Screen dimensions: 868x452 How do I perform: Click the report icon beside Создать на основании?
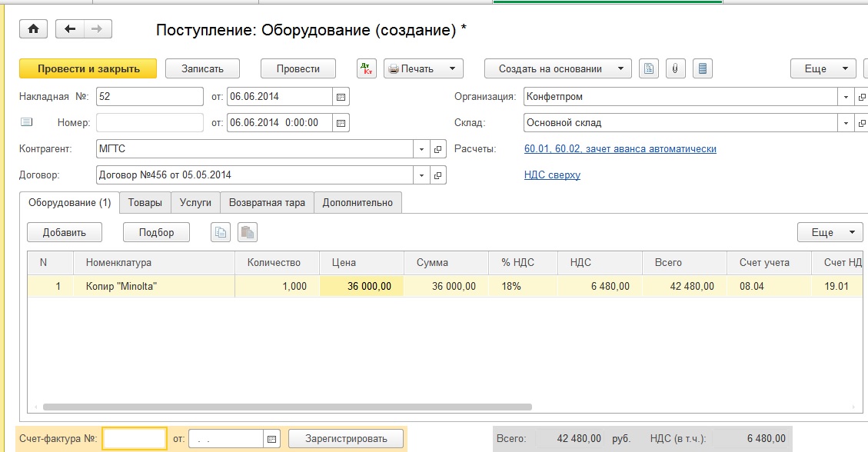click(650, 68)
